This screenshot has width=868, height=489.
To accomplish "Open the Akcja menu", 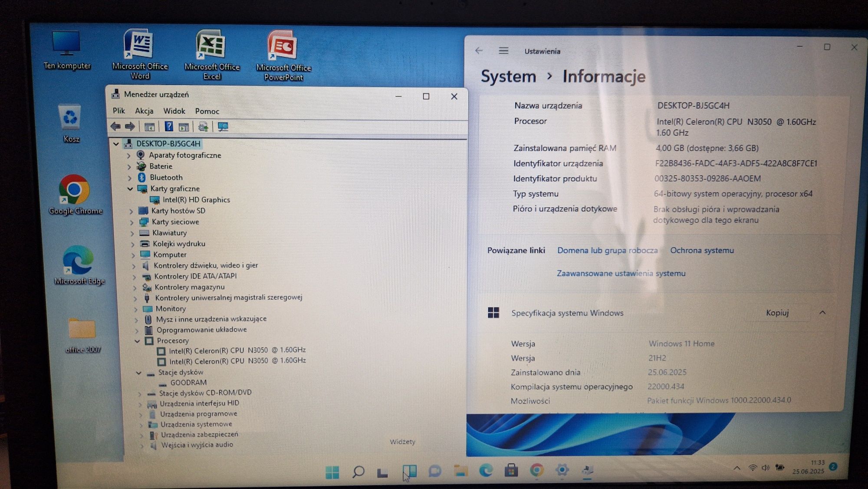I will tap(144, 111).
